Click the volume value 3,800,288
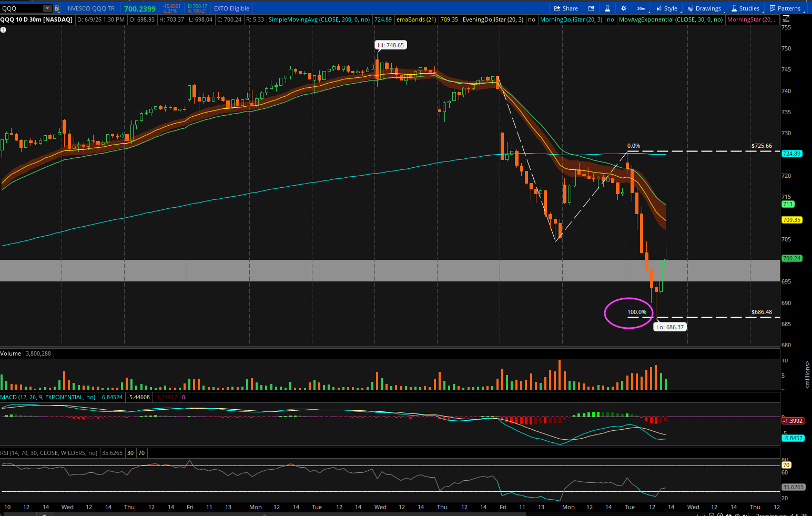Screen dimensions: 812x516 38,353
